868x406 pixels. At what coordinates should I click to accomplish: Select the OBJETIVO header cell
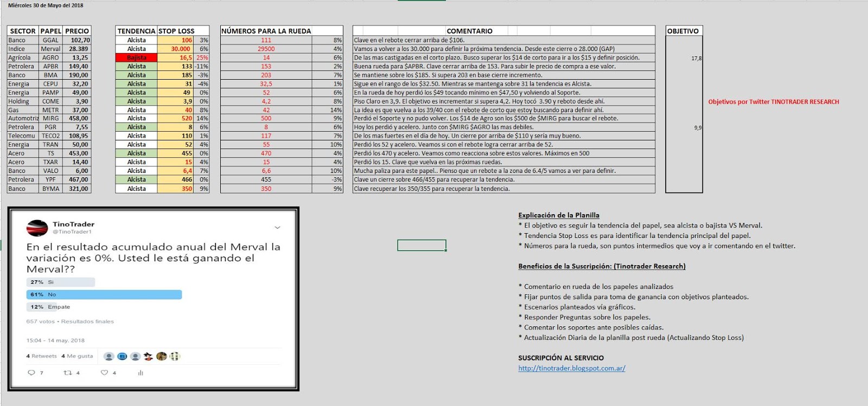coord(684,31)
